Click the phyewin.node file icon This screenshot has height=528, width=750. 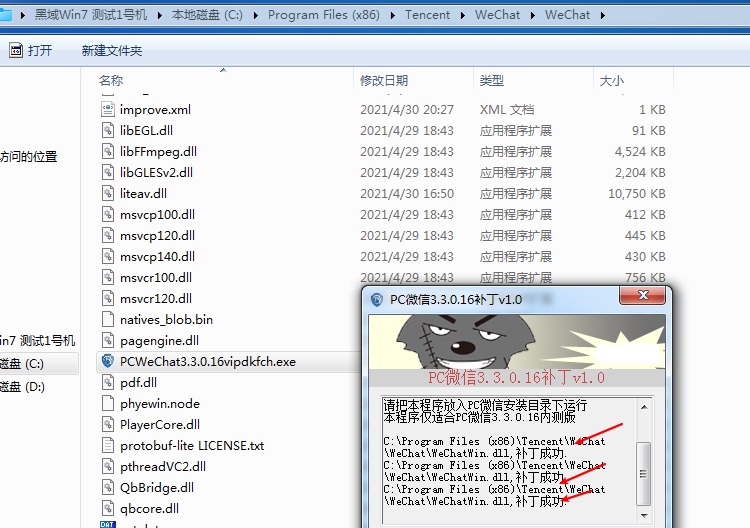pyautogui.click(x=108, y=404)
